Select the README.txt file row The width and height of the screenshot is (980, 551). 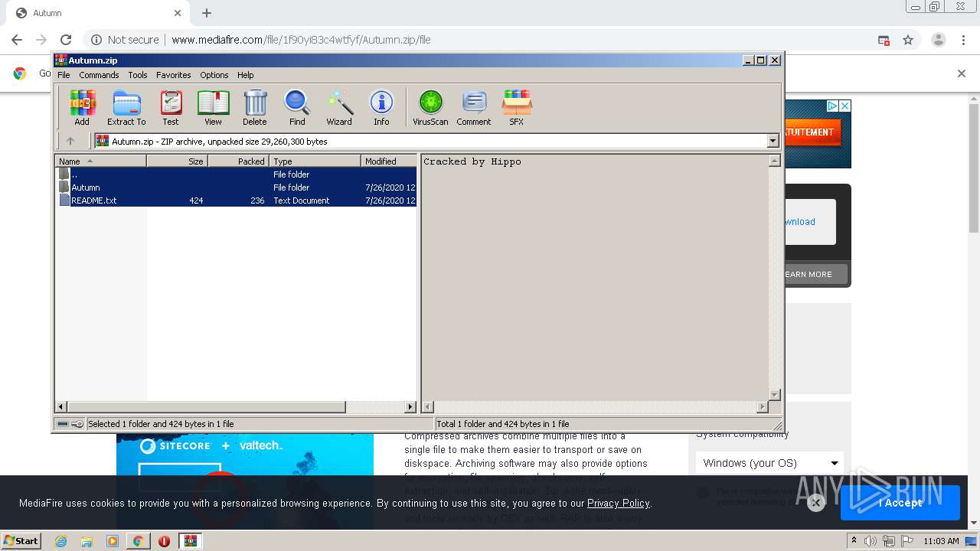[236, 201]
